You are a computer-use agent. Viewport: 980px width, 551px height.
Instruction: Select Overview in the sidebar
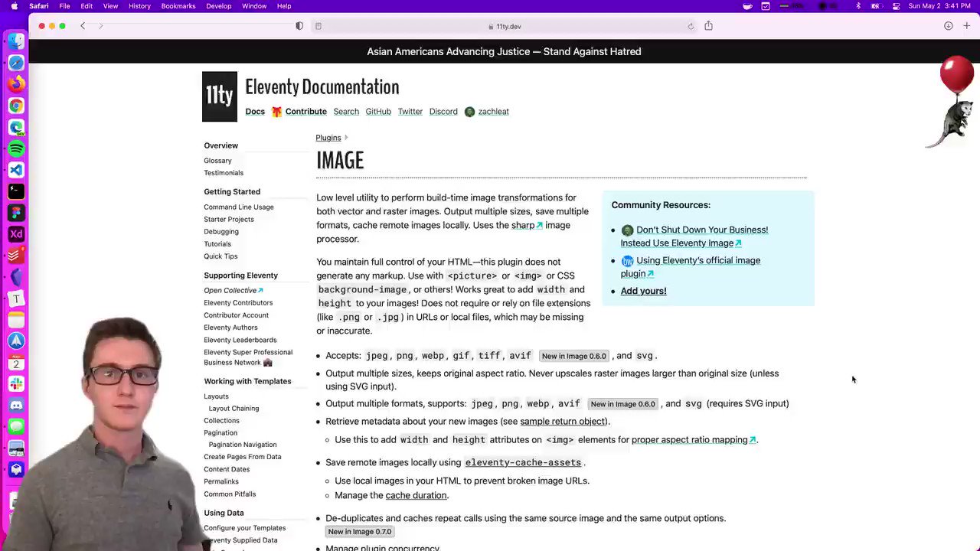(x=220, y=145)
